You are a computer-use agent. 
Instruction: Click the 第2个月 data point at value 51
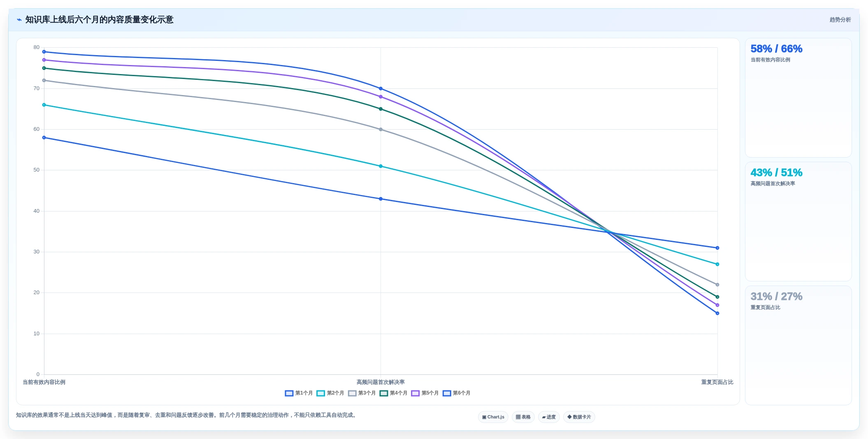pos(381,166)
